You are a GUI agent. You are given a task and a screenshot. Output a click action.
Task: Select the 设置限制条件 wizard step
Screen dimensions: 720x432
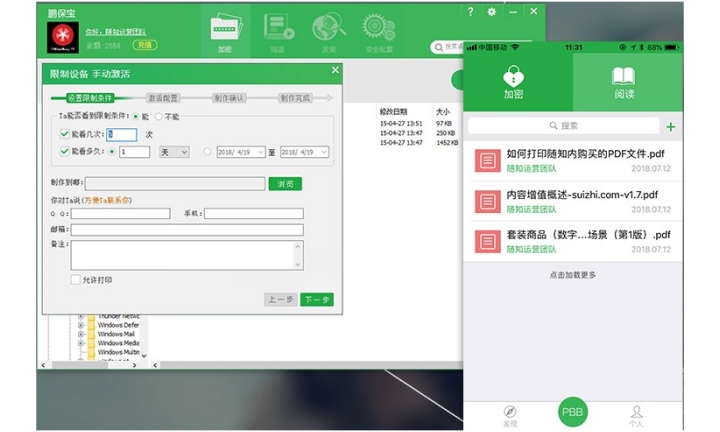[90, 98]
